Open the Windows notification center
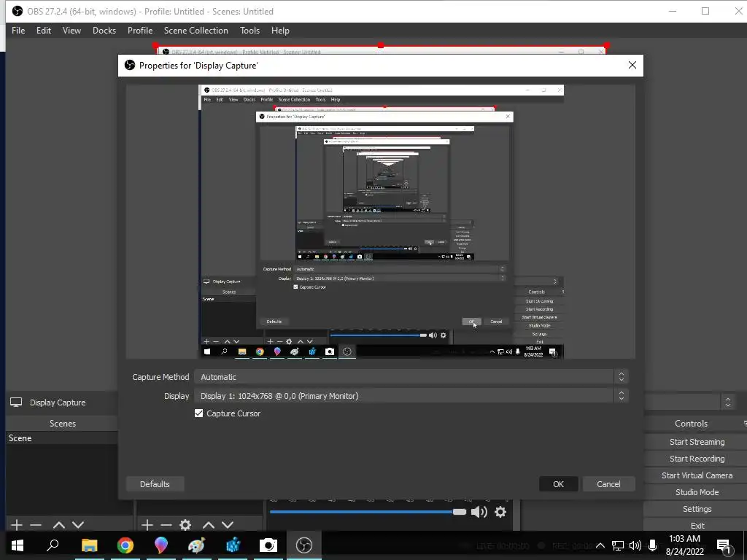 click(724, 545)
